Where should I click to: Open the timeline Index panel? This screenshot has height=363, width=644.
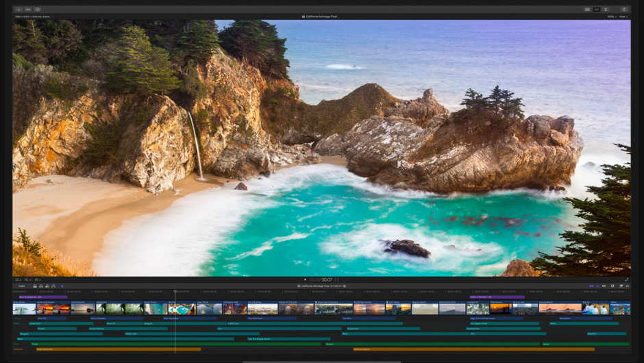22,286
